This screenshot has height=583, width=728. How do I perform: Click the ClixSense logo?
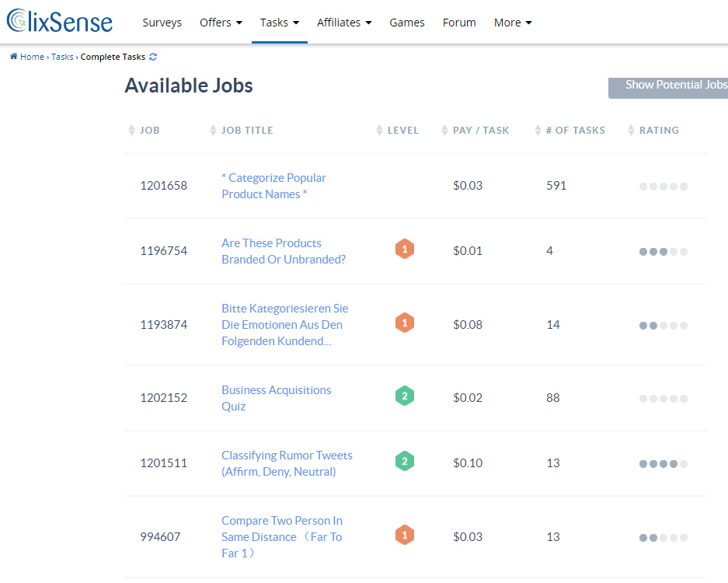click(x=59, y=21)
